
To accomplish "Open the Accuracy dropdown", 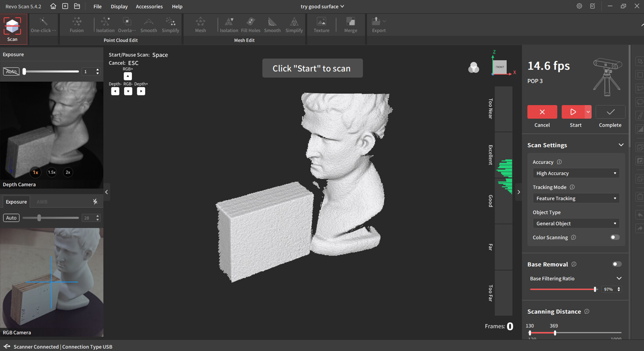I will (x=576, y=174).
